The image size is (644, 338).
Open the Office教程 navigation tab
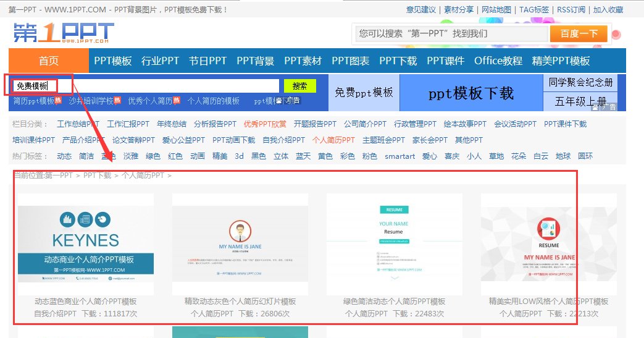pyautogui.click(x=498, y=61)
